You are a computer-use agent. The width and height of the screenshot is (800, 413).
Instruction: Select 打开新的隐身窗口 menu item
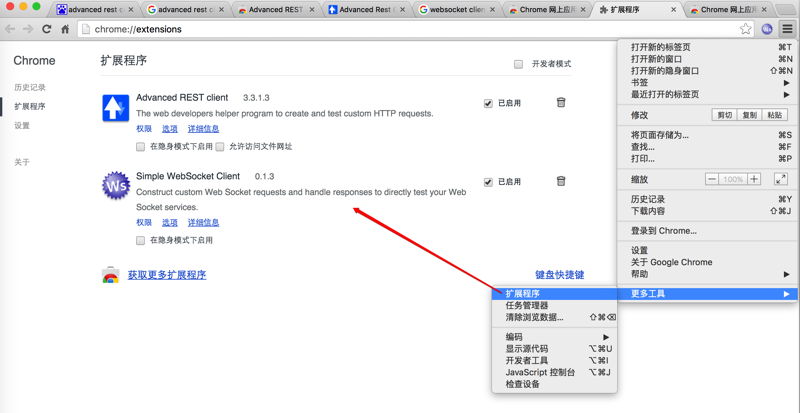[x=707, y=71]
